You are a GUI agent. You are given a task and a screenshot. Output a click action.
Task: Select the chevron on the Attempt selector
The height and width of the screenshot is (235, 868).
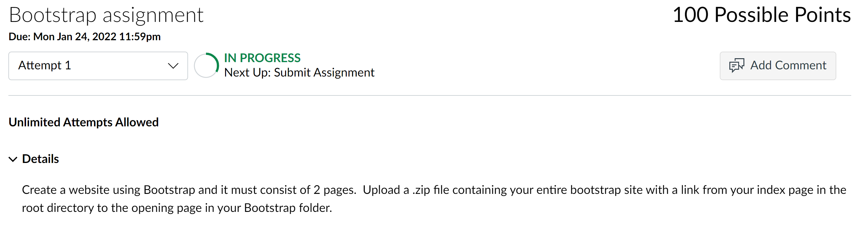173,66
